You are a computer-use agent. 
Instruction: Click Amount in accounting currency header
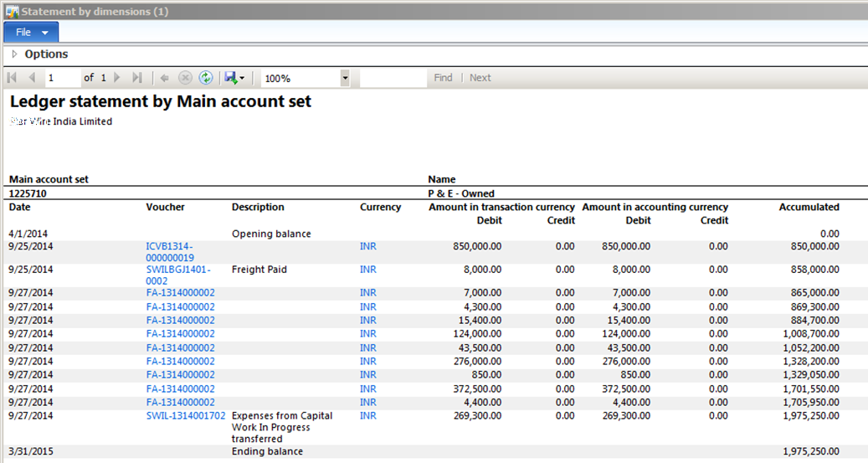[x=655, y=207]
